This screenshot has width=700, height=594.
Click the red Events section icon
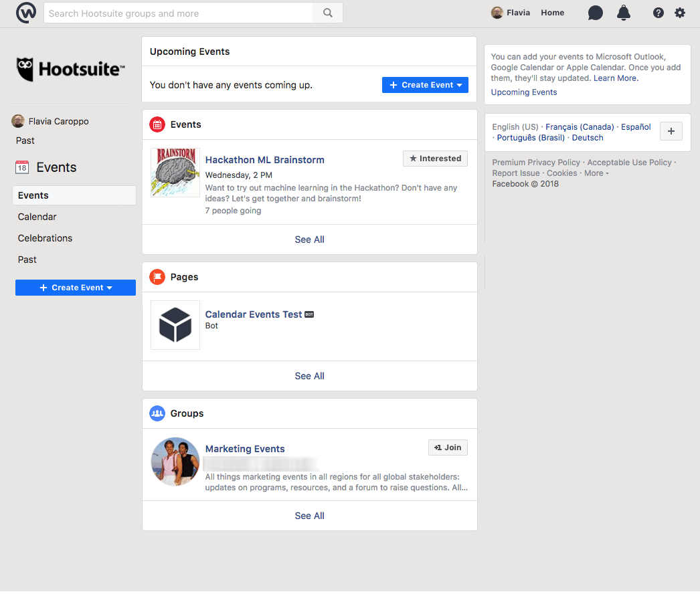tap(157, 124)
